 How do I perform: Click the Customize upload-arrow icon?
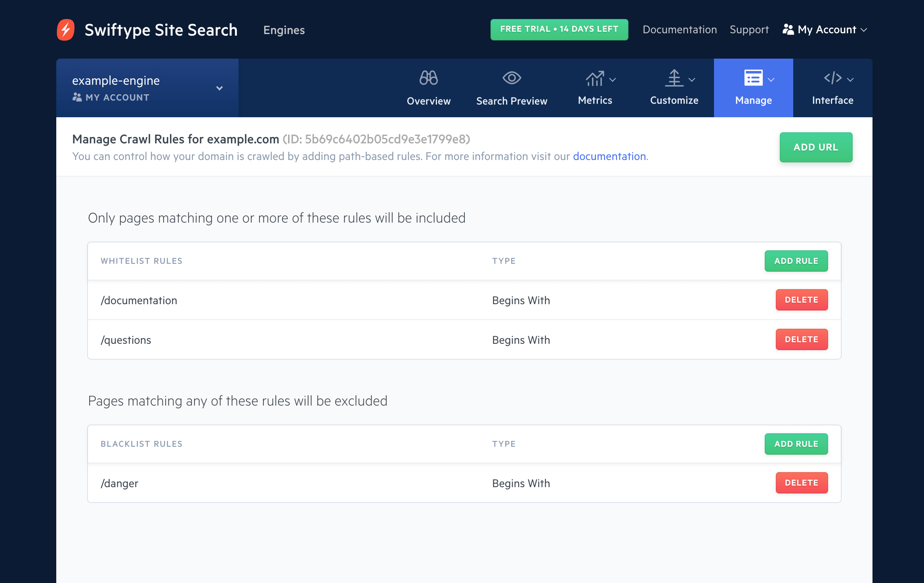pyautogui.click(x=674, y=78)
